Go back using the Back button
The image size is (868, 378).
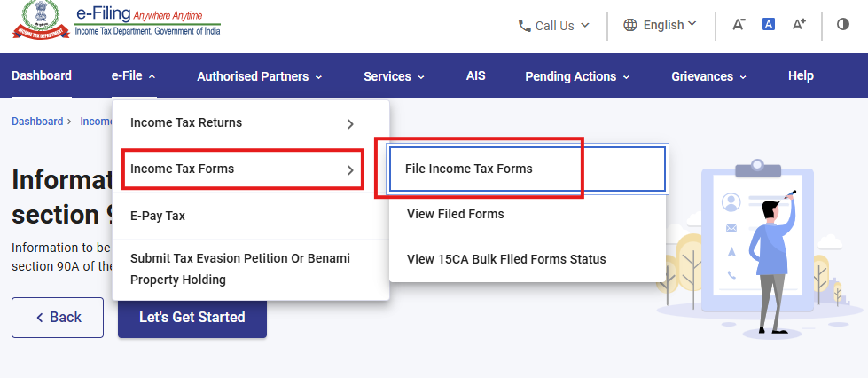[58, 318]
